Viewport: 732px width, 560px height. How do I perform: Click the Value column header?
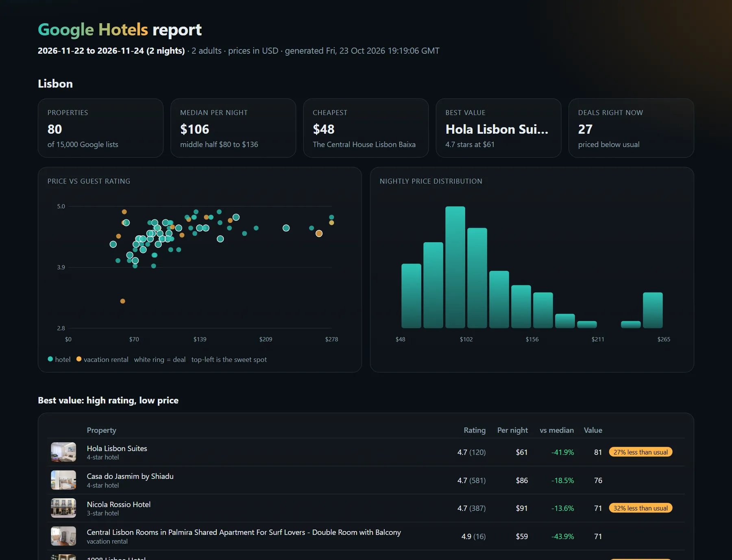[593, 430]
